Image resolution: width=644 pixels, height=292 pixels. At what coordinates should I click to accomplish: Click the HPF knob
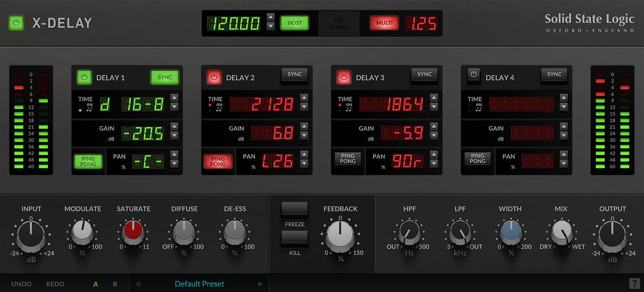click(x=410, y=232)
